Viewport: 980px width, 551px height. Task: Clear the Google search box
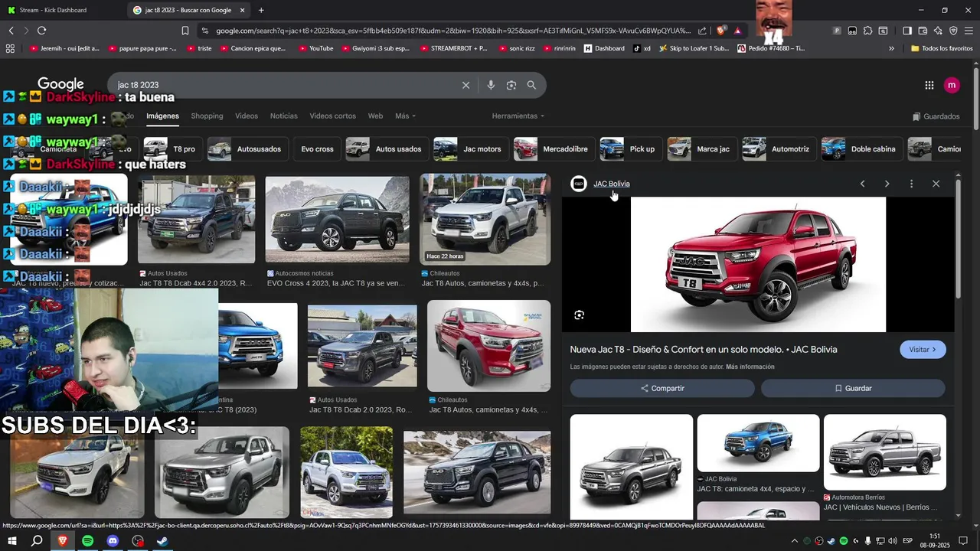click(465, 85)
